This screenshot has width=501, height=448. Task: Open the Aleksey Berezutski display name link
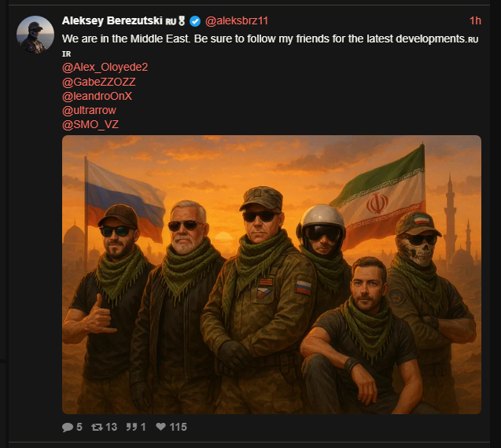tap(112, 20)
